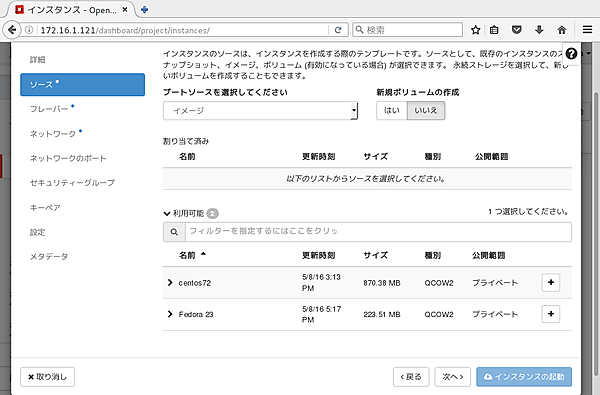Open the boot source イメージ dropdown
This screenshot has width=600, height=395.
coord(260,111)
